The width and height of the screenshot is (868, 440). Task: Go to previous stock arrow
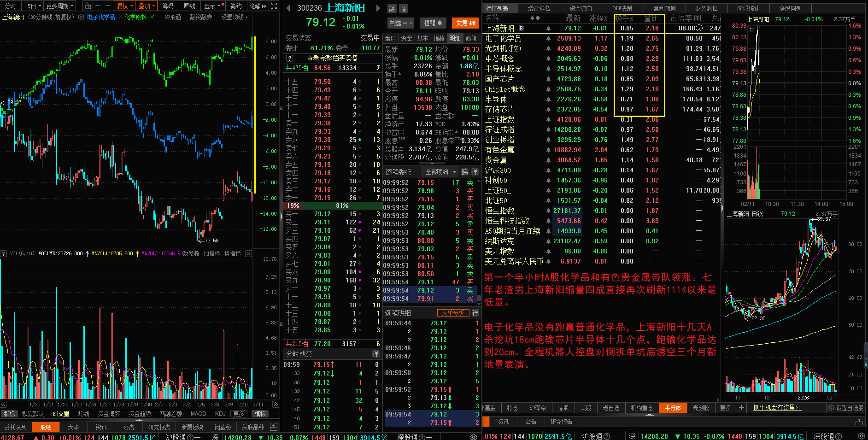point(288,8)
